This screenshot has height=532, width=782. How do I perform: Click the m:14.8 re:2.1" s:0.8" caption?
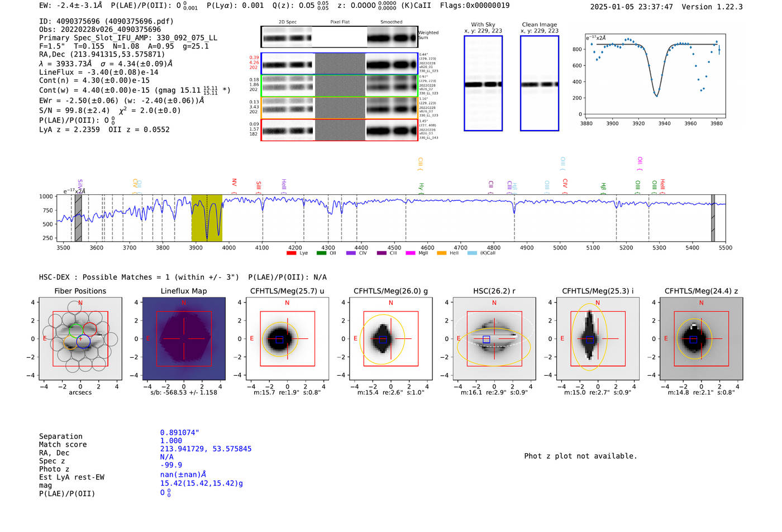702,392
